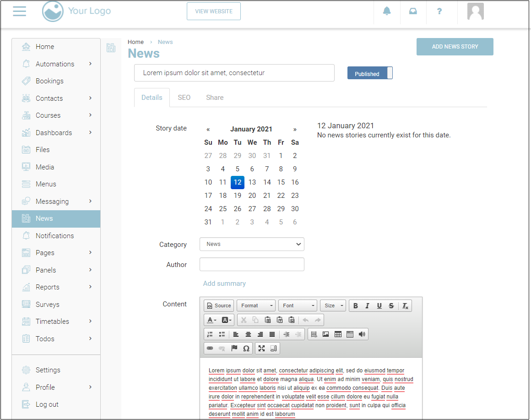Open the Category dropdown
Screen dimensions: 531x420
pos(252,244)
